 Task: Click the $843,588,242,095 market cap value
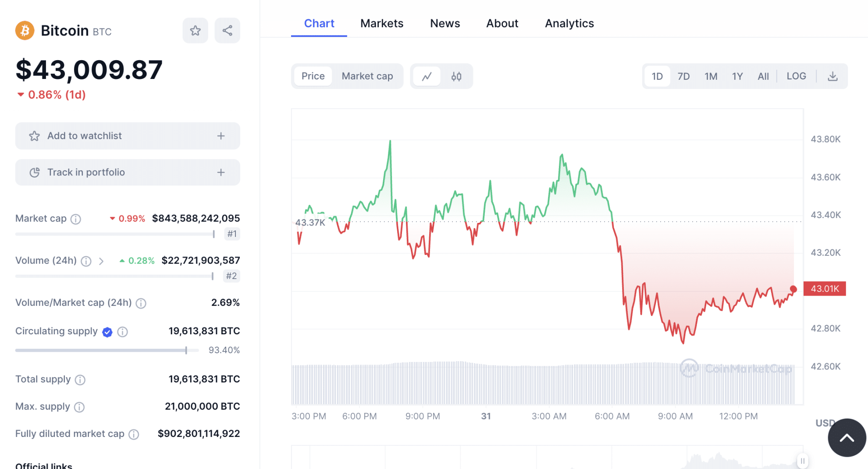click(x=196, y=218)
